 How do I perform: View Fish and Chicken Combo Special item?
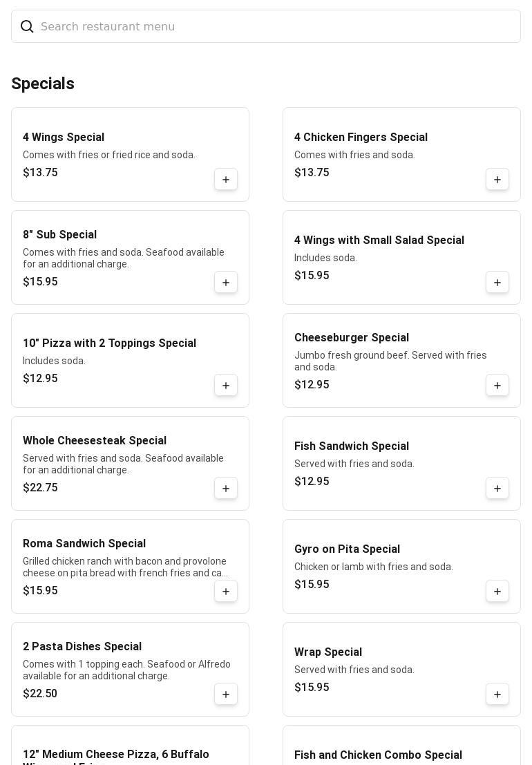click(378, 755)
